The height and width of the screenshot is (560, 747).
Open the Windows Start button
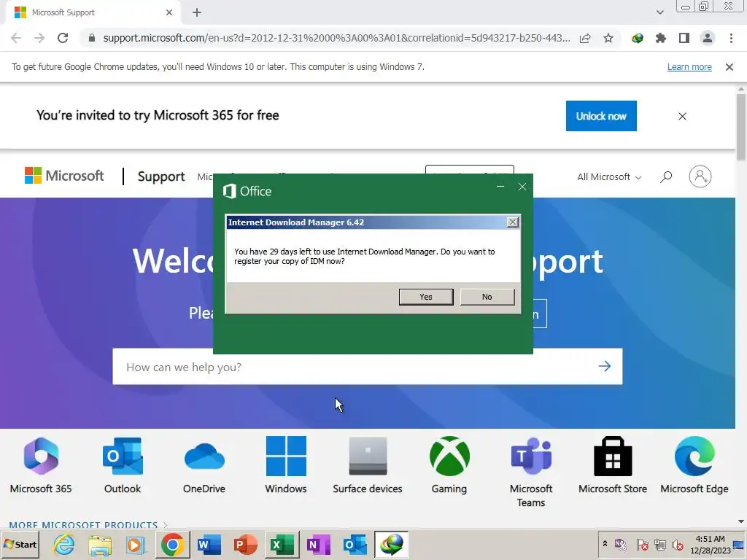(x=20, y=544)
